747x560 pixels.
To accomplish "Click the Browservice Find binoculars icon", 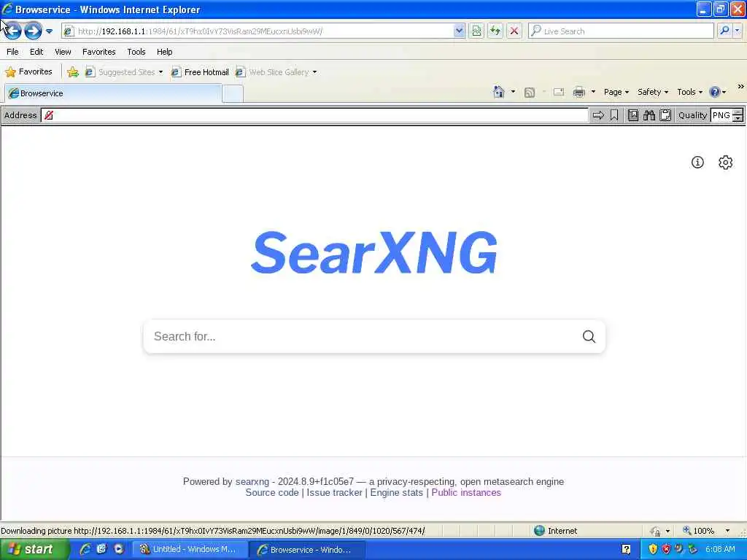I will point(649,115).
